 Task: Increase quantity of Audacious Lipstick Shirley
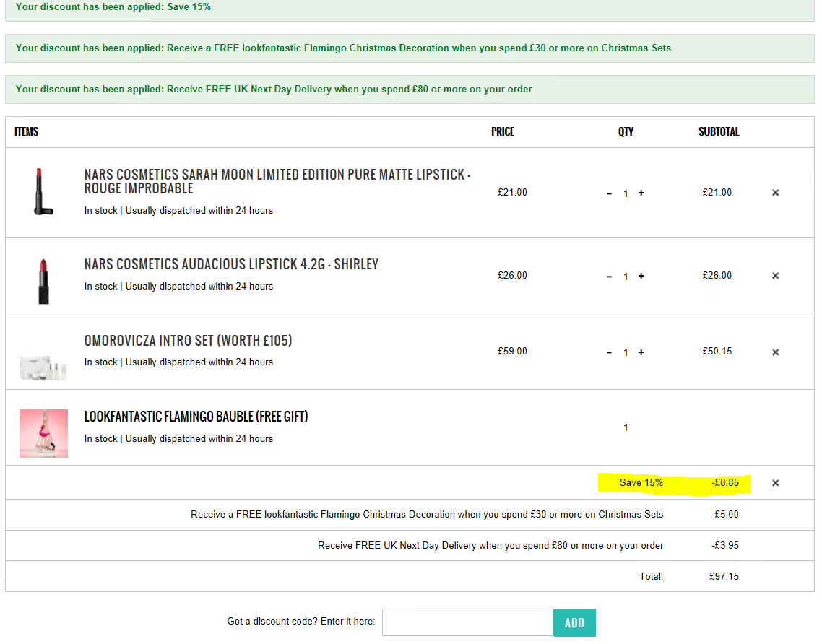pyautogui.click(x=641, y=277)
